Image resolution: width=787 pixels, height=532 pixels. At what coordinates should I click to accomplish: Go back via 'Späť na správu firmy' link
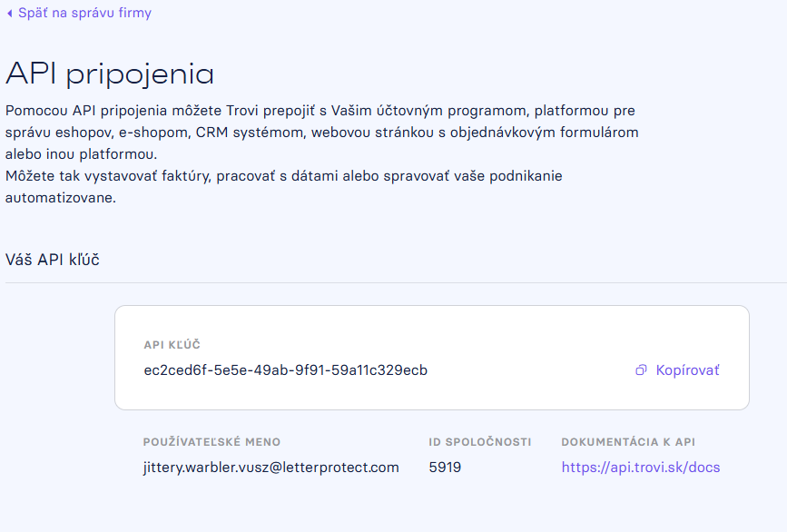(x=84, y=13)
